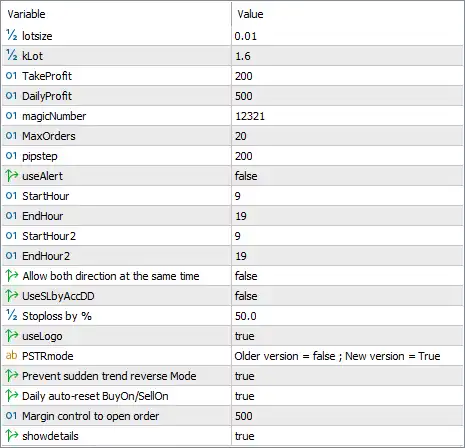
Task: Click the boolean arrow icon beside useAlert
Action: click(x=12, y=176)
